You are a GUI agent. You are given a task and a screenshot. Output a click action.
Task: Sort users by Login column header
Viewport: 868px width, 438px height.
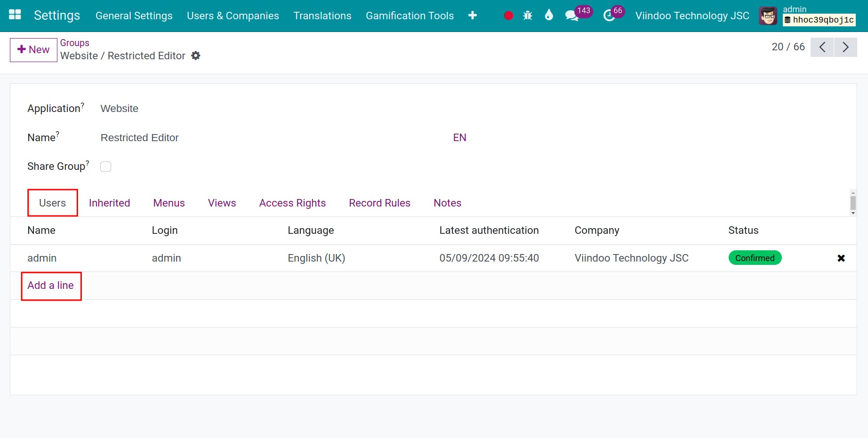[165, 231]
